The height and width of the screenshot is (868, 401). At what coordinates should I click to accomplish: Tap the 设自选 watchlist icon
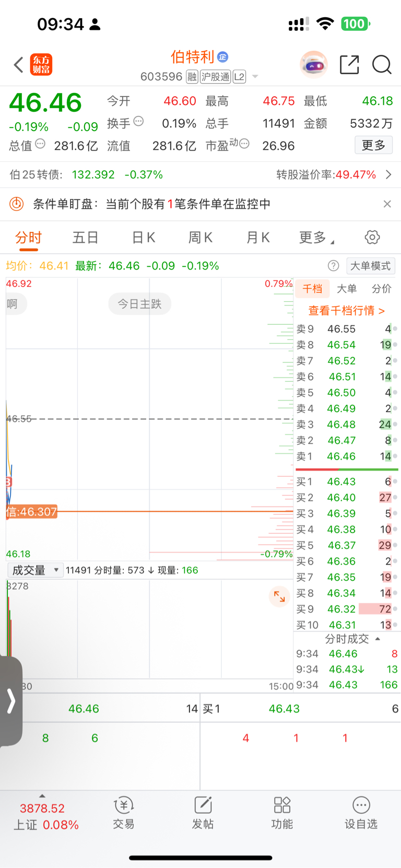pos(361,813)
